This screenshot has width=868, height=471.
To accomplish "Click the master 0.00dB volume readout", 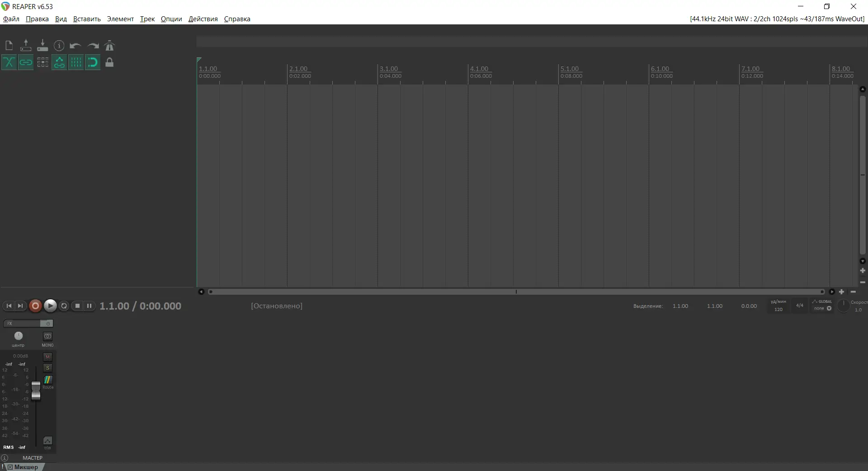I will [20, 356].
